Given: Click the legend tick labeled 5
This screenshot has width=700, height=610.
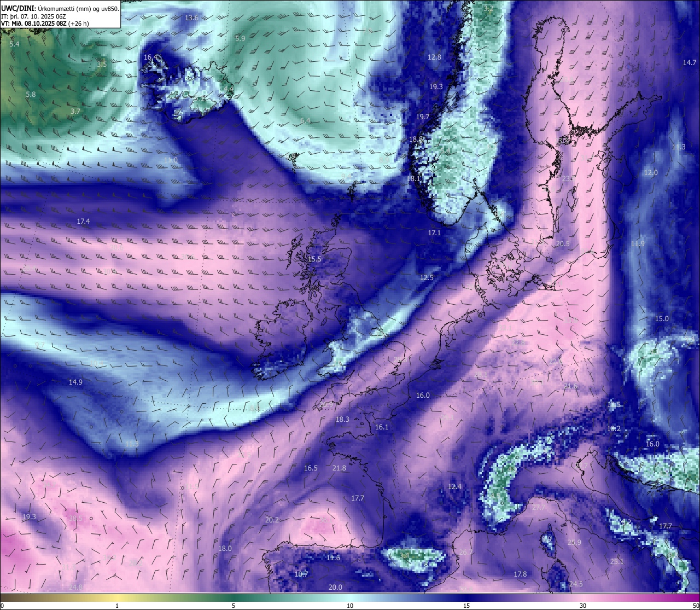Looking at the screenshot, I should tap(234, 606).
